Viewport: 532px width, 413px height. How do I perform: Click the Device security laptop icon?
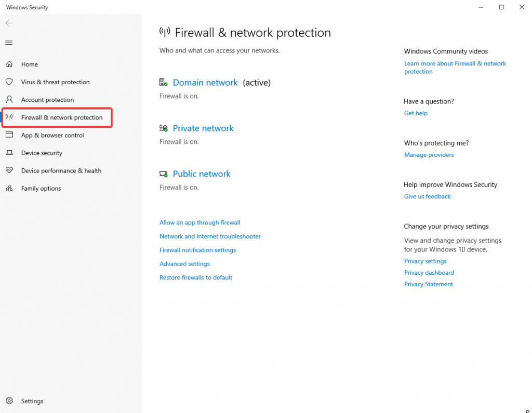tap(9, 153)
